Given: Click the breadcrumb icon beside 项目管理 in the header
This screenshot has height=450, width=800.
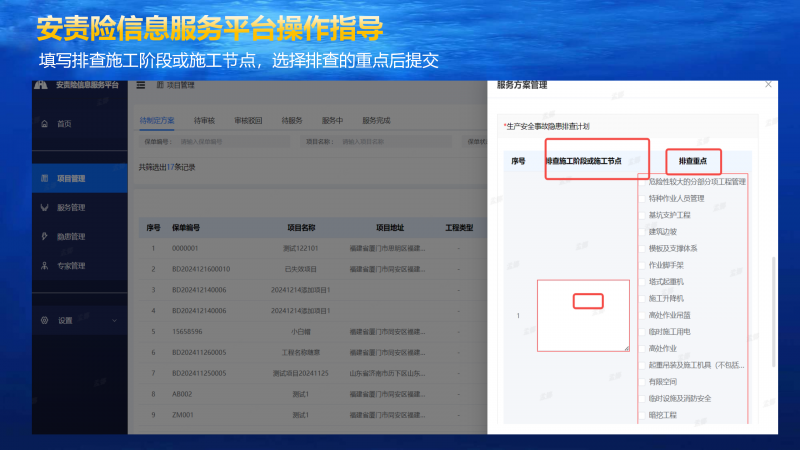Looking at the screenshot, I should pos(160,85).
